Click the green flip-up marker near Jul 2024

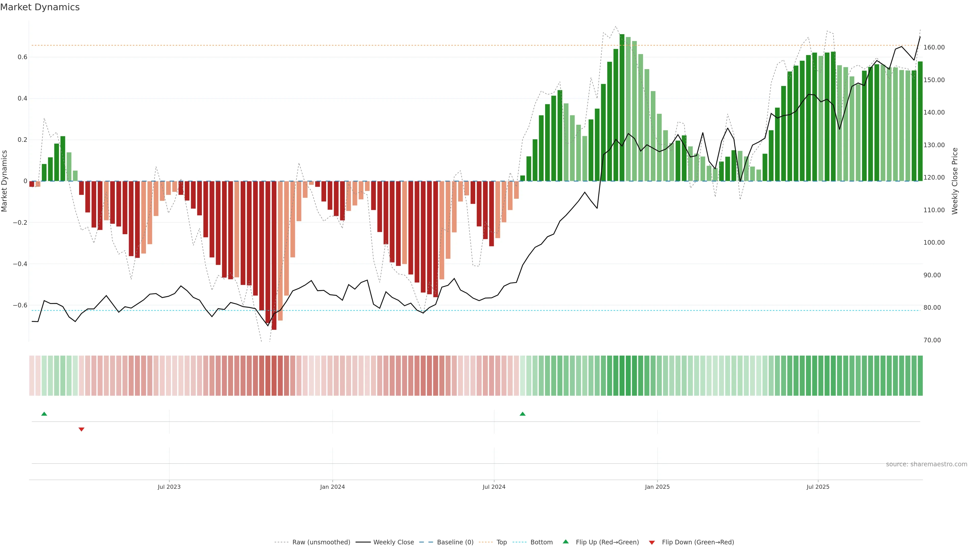[522, 414]
